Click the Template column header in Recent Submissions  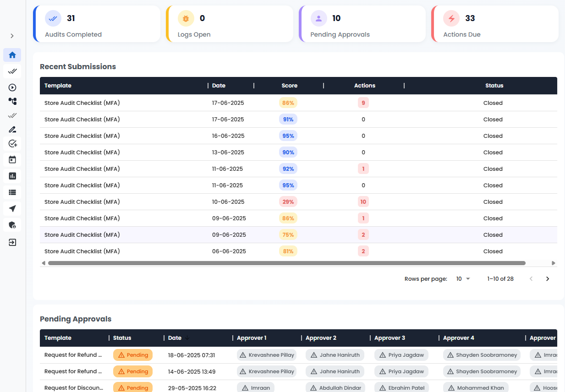tap(58, 86)
